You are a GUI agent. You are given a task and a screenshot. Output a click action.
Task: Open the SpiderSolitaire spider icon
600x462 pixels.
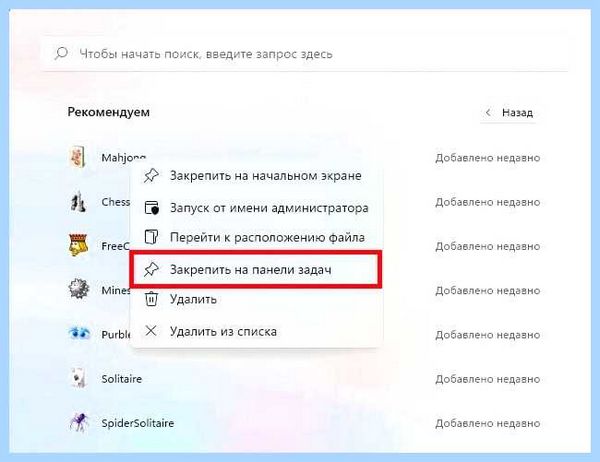pyautogui.click(x=79, y=422)
